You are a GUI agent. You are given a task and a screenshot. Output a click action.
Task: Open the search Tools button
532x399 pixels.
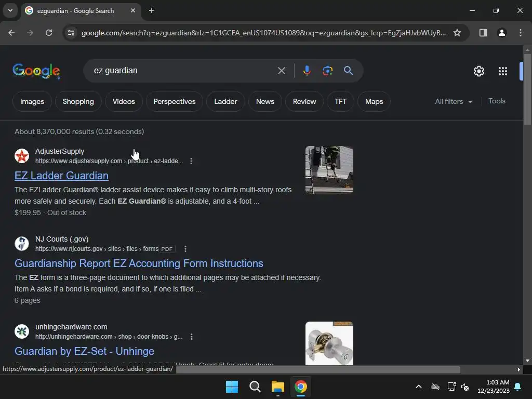[497, 101]
